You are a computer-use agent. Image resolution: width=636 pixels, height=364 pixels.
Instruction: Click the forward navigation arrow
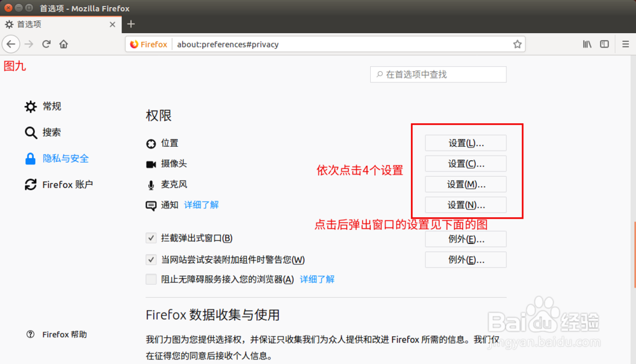coord(29,44)
